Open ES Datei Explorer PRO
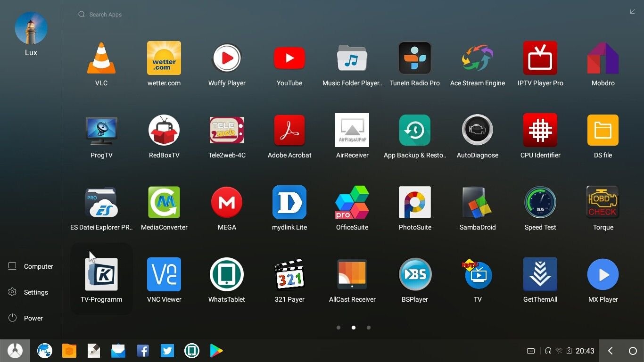Image resolution: width=644 pixels, height=362 pixels. click(x=101, y=202)
